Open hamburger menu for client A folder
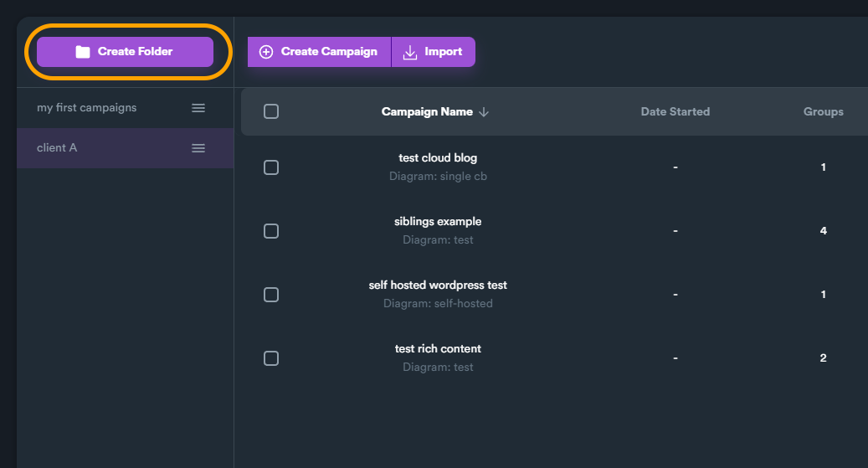Screen dimensions: 868x468 click(198, 148)
